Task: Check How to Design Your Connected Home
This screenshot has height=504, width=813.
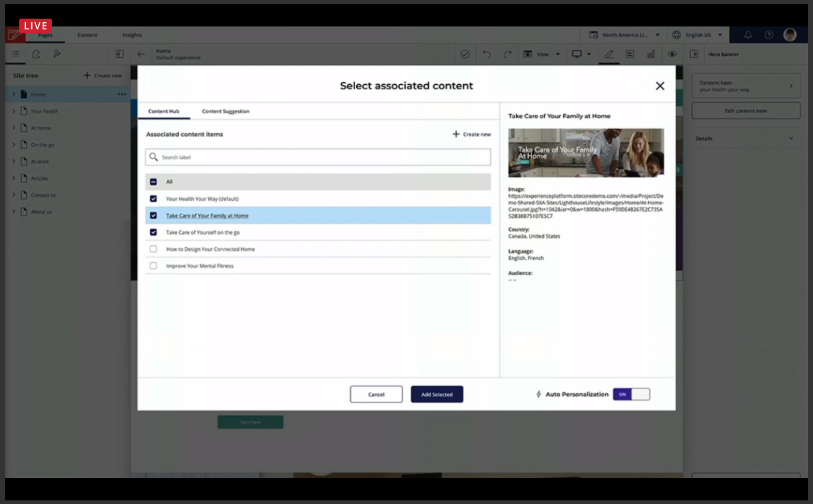Action: pyautogui.click(x=153, y=249)
